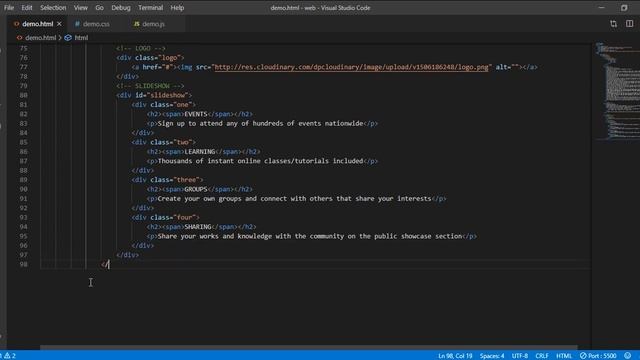This screenshot has width=640, height=360.
Task: Switch to the demo.css tab
Action: pyautogui.click(x=96, y=24)
